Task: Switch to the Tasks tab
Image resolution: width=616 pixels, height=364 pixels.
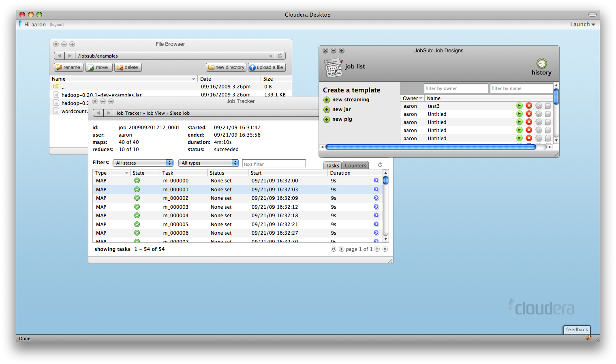Action: tap(332, 165)
